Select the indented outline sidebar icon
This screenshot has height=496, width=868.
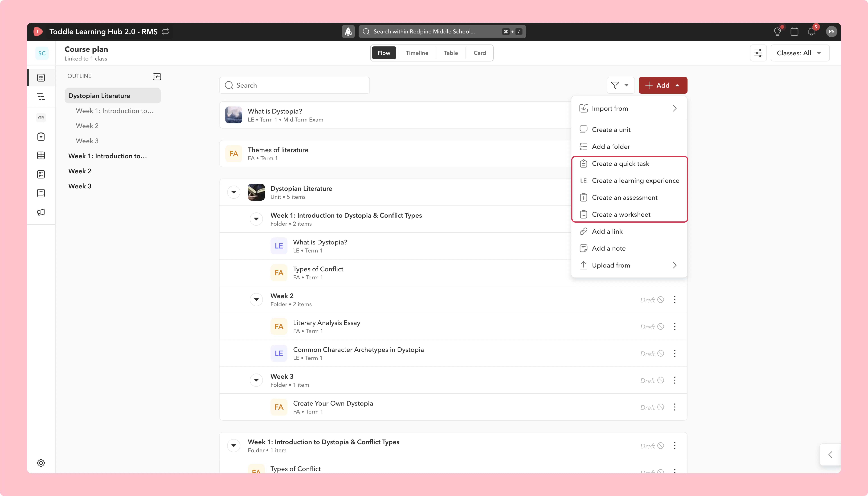click(x=41, y=96)
